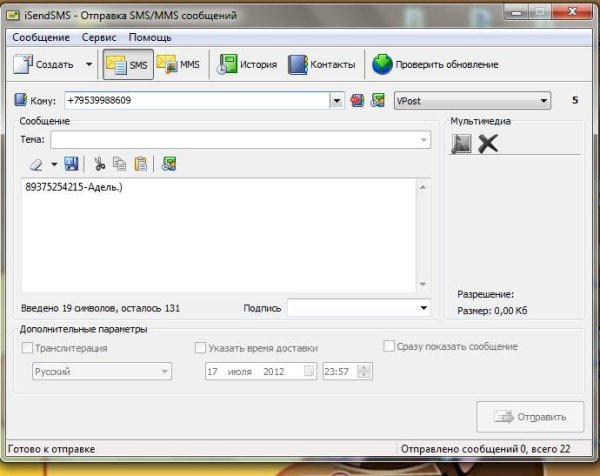Open the VPost gateway dropdown
600x476 pixels.
click(x=473, y=101)
